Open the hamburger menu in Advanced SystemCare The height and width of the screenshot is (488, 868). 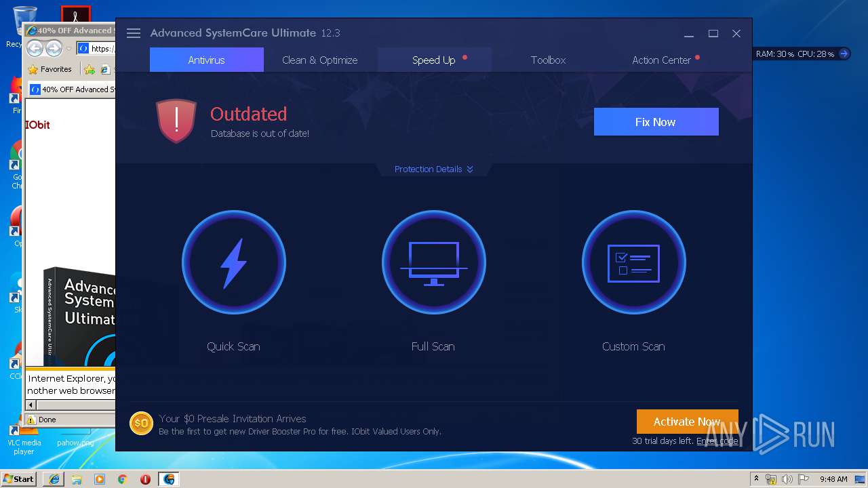coord(134,33)
